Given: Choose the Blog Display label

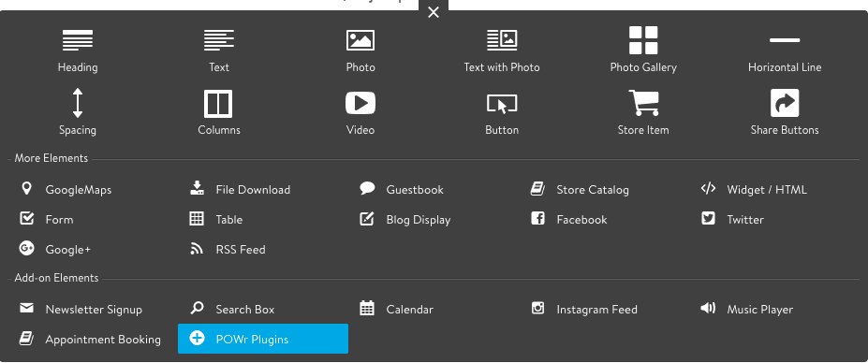Looking at the screenshot, I should 419,220.
